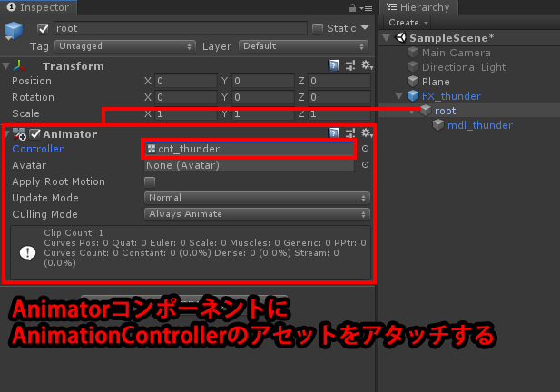Open object picker for Controller field
560x392 pixels.
pyautogui.click(x=365, y=149)
